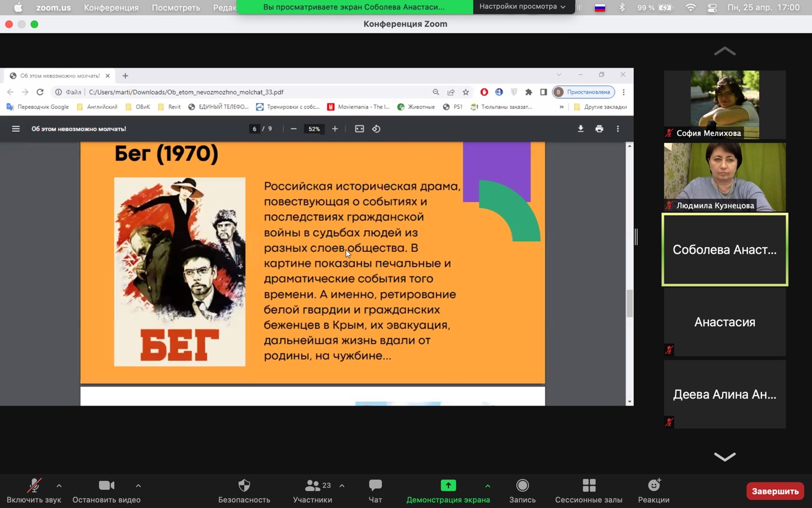
Task: Open PDF sidebar hamburger menu
Action: pos(16,129)
